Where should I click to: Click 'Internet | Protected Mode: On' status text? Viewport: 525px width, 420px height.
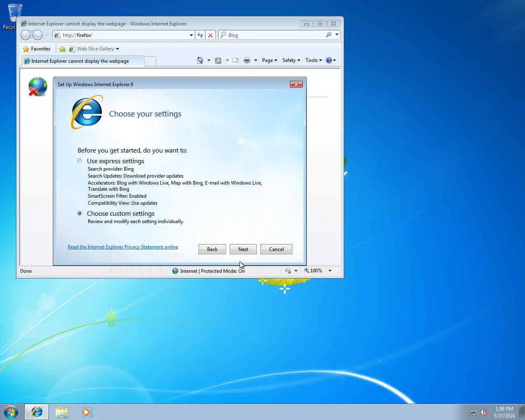pyautogui.click(x=212, y=271)
